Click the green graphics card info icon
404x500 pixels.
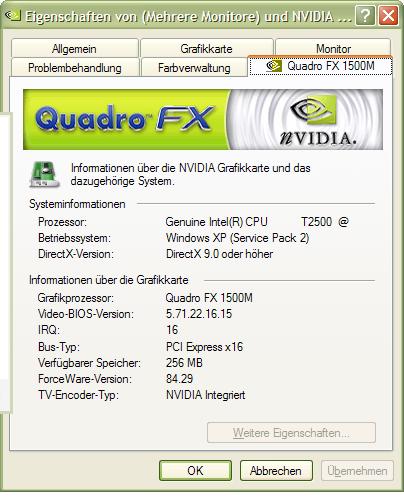click(x=44, y=174)
